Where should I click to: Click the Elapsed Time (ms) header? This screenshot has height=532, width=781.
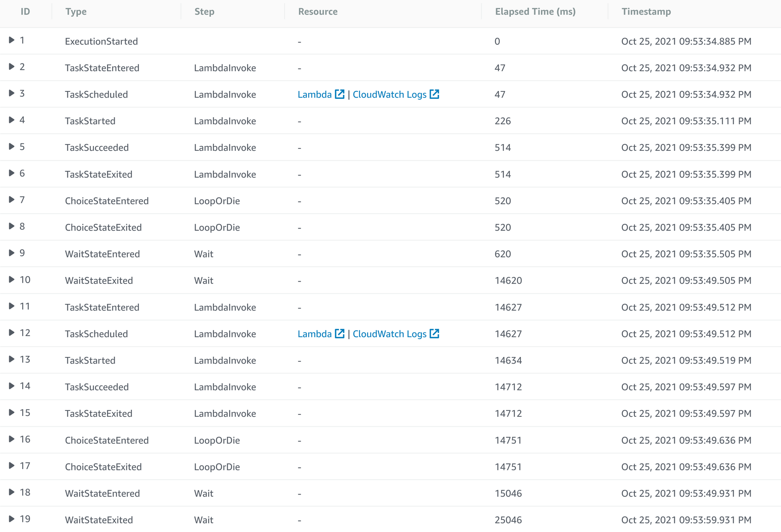click(x=535, y=12)
